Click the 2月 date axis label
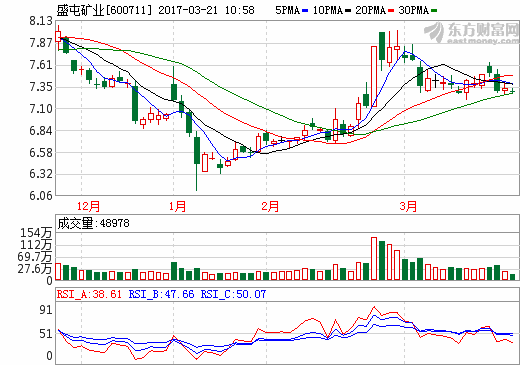 click(270, 206)
